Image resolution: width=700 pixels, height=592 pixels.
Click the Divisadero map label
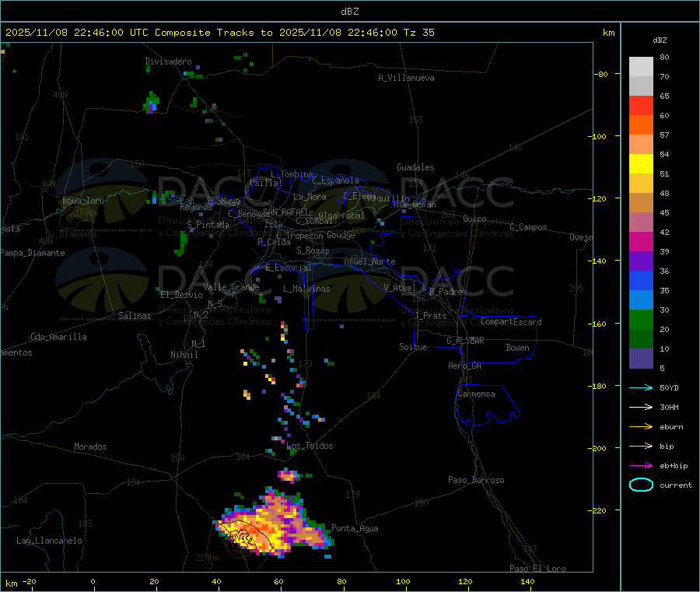click(x=168, y=61)
